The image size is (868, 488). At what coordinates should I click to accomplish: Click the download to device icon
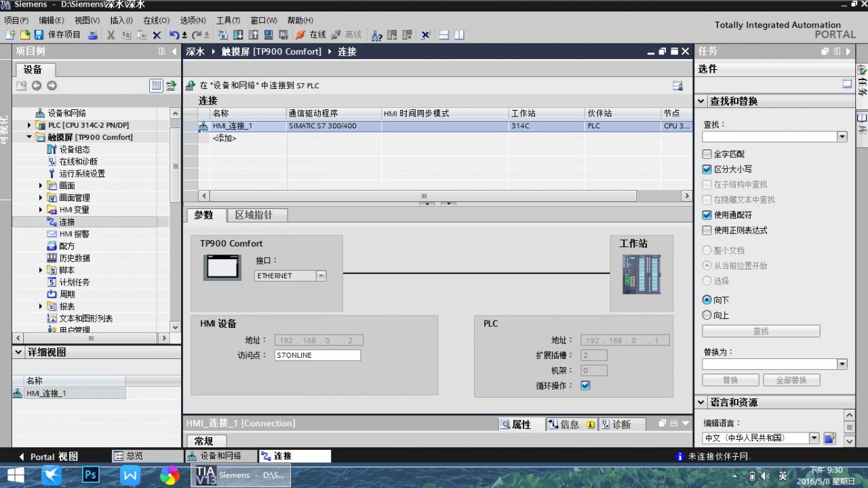pyautogui.click(x=237, y=35)
